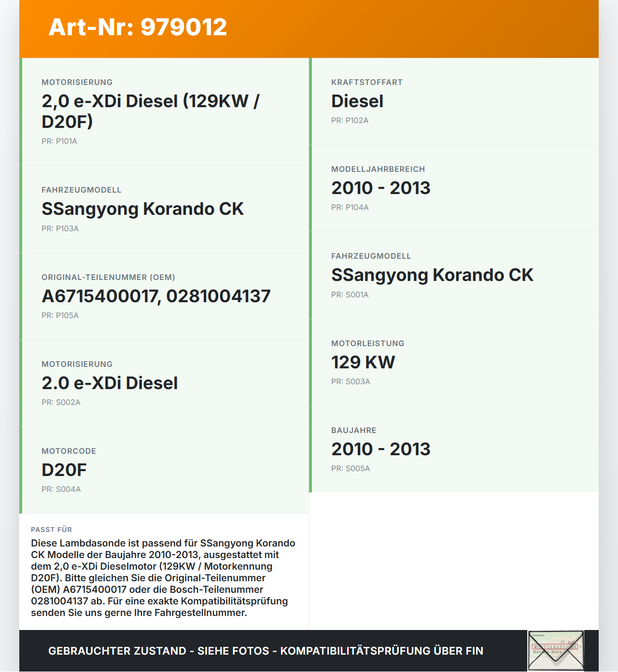Click the ORIGINAL-TEILENUMMER (OEM) label
The image size is (618, 672).
coord(108,278)
